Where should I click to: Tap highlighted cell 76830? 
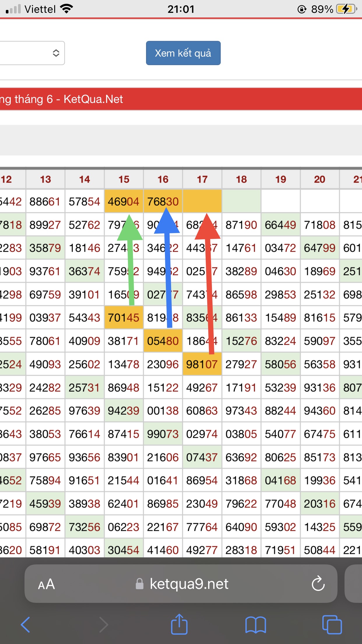coord(163,202)
